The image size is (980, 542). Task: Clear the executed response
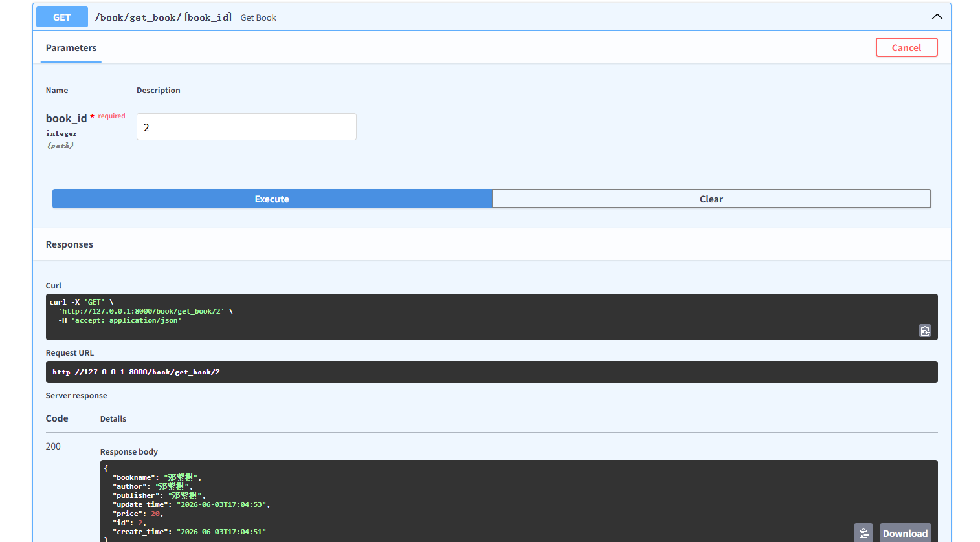711,199
